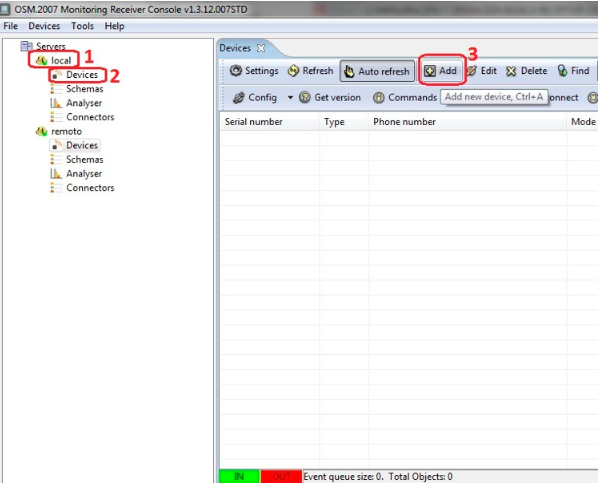Open Devices under local server
Screen dimensions: 601x486
point(82,75)
